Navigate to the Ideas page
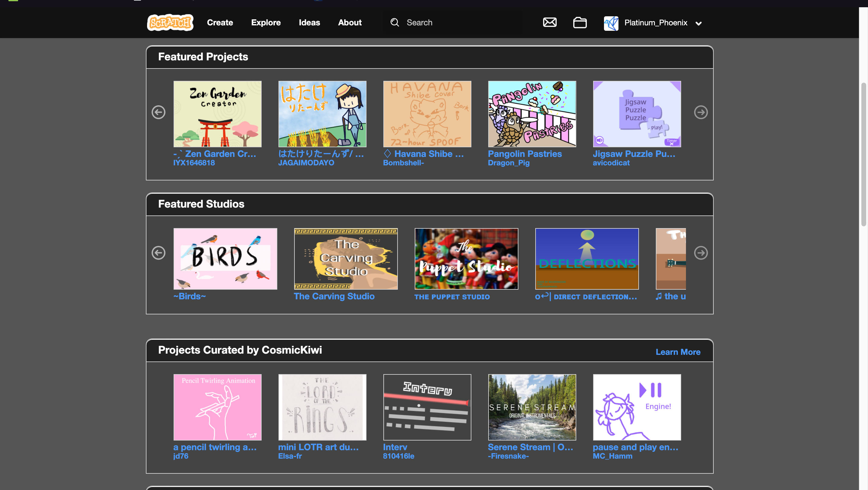 309,22
